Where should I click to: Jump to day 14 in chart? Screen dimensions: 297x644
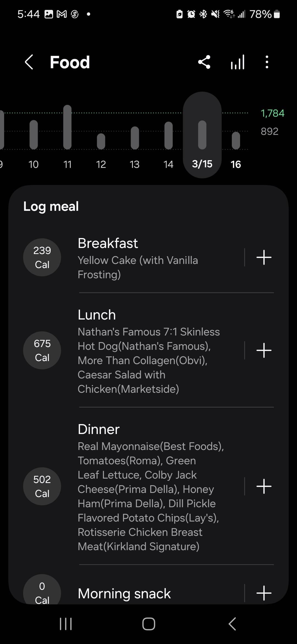(x=168, y=138)
